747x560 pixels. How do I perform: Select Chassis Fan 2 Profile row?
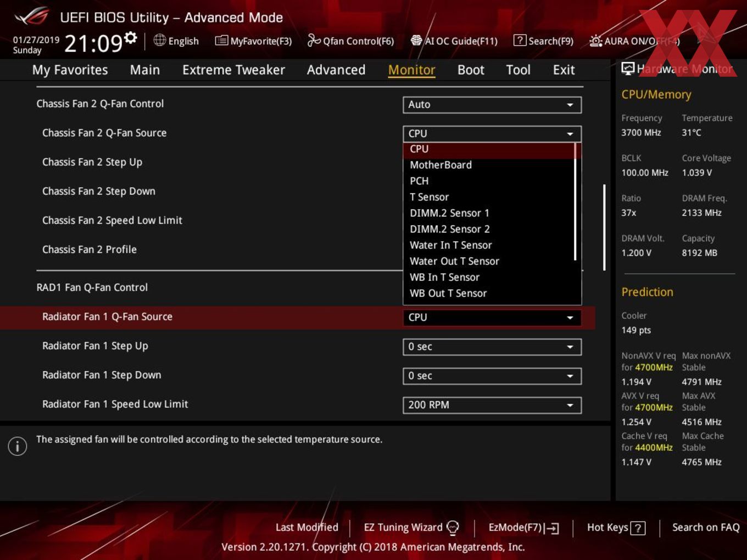click(90, 249)
